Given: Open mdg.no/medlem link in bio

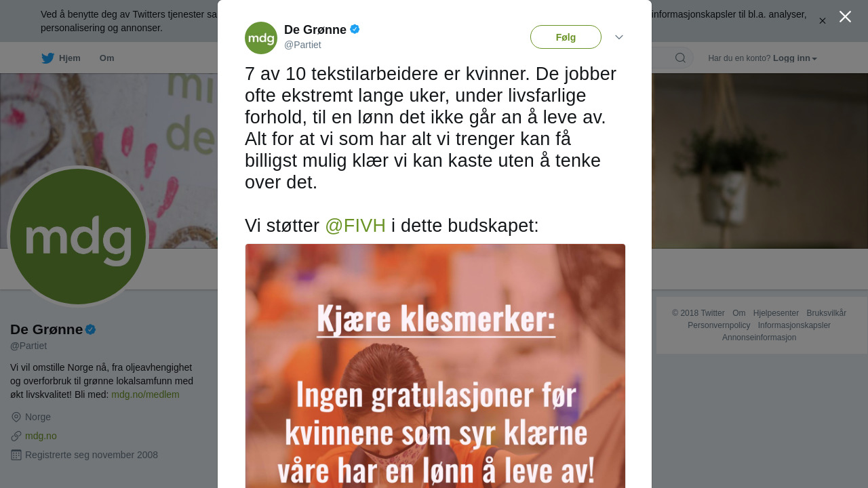Looking at the screenshot, I should 145,394.
